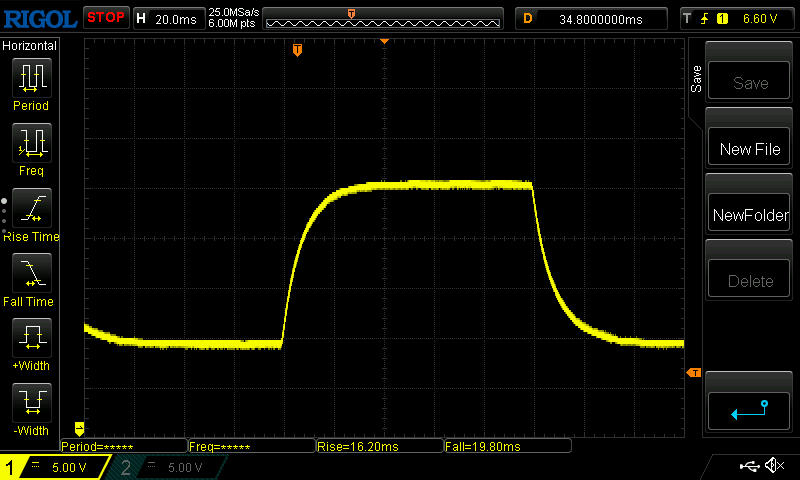Click the New File button

click(x=749, y=147)
